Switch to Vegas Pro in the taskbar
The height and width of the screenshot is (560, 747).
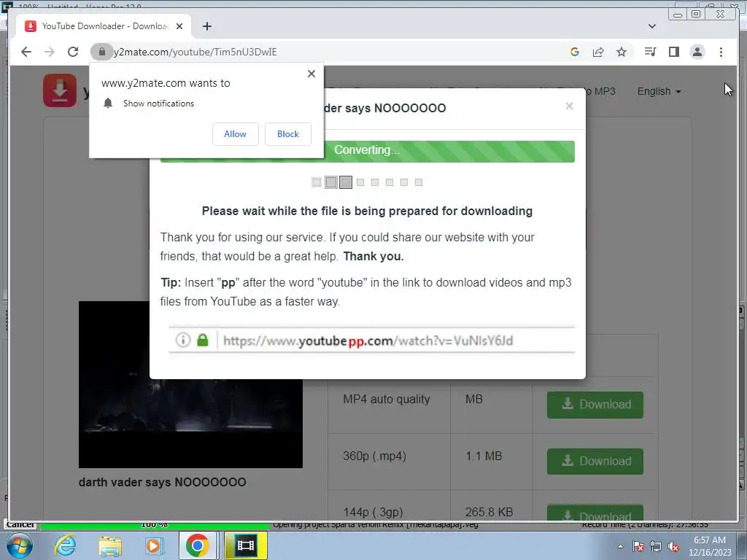point(245,545)
